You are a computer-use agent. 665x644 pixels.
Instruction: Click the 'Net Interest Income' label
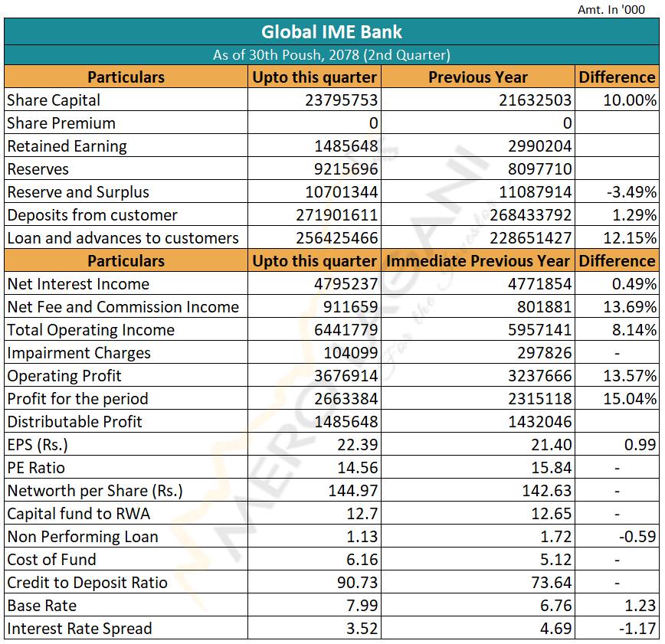pyautogui.click(x=78, y=284)
